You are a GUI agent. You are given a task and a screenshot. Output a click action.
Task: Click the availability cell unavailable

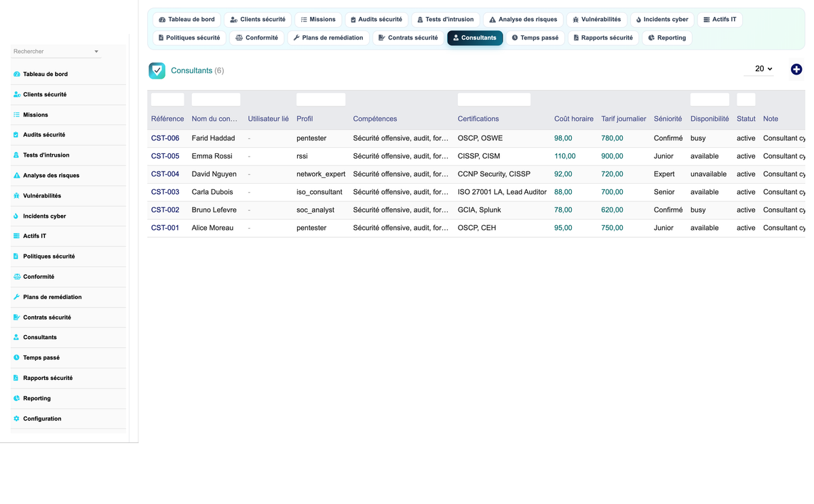coord(709,174)
